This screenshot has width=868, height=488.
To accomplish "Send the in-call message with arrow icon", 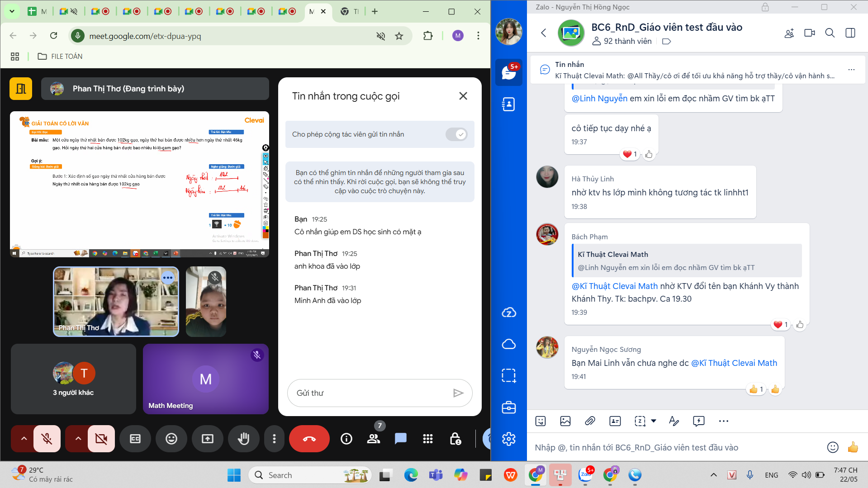I will tap(458, 393).
